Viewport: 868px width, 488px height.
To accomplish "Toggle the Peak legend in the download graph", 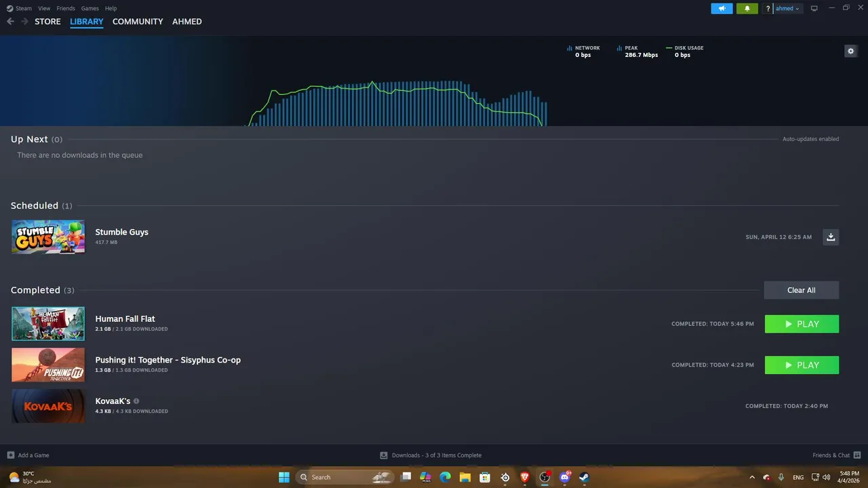I will pyautogui.click(x=637, y=52).
